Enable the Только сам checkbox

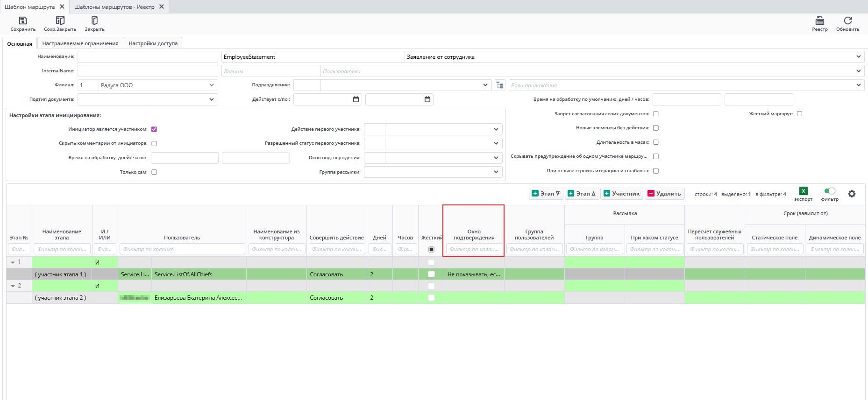click(154, 172)
